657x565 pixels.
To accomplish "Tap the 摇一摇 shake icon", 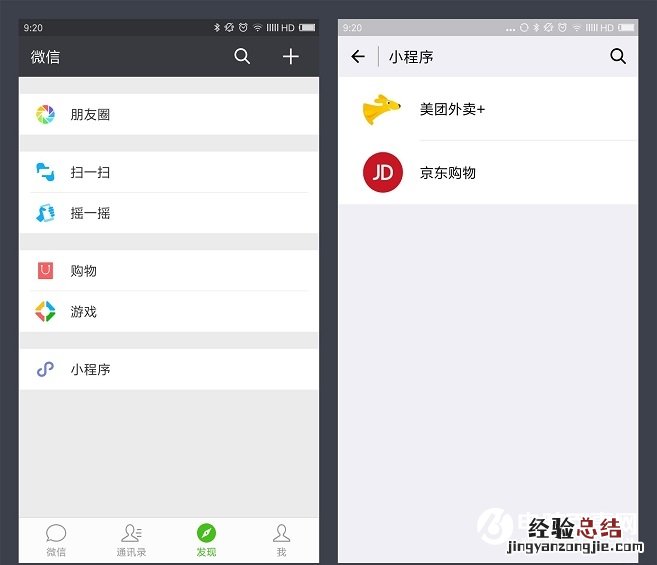I will coord(45,213).
